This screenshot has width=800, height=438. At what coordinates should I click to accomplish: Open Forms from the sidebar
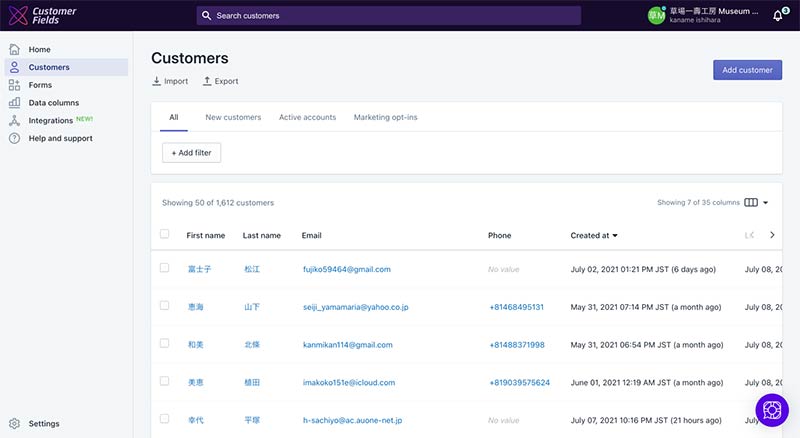pos(40,85)
